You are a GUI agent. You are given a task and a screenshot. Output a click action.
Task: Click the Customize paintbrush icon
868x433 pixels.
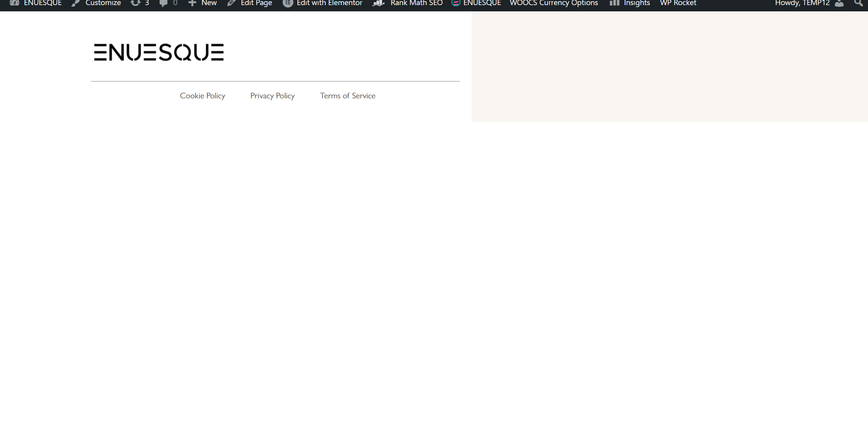[x=76, y=3]
